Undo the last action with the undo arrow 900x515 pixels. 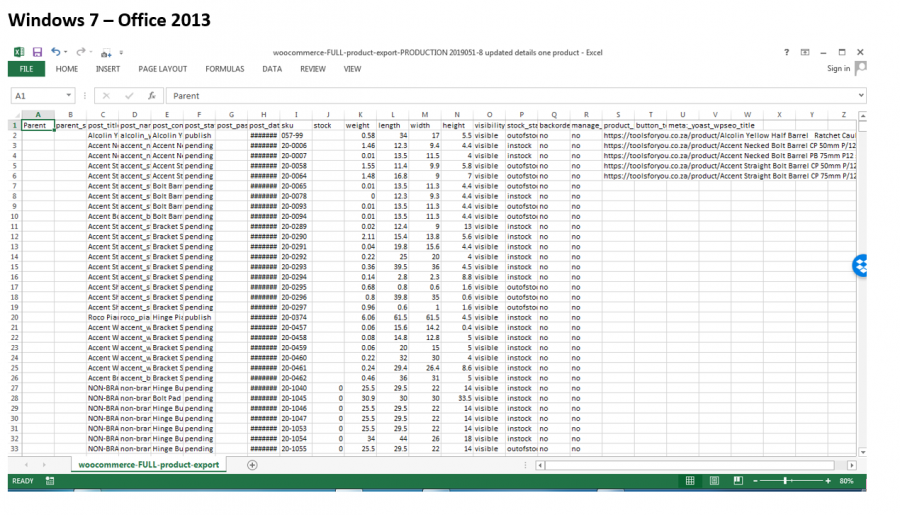coord(56,52)
